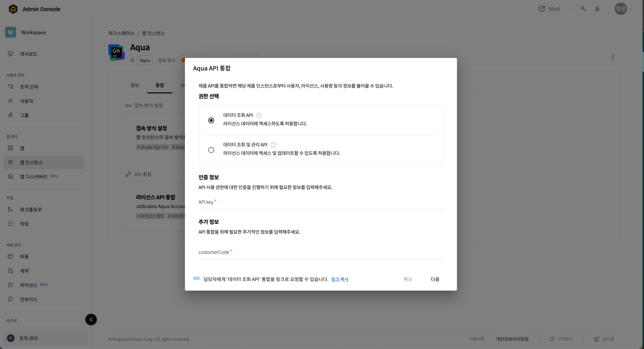Focus the API key input field
This screenshot has width=644, height=349.
(321, 202)
